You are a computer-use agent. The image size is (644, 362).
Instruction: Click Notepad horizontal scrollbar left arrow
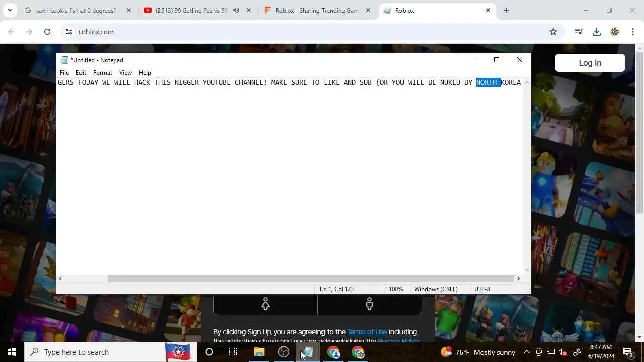pyautogui.click(x=60, y=278)
